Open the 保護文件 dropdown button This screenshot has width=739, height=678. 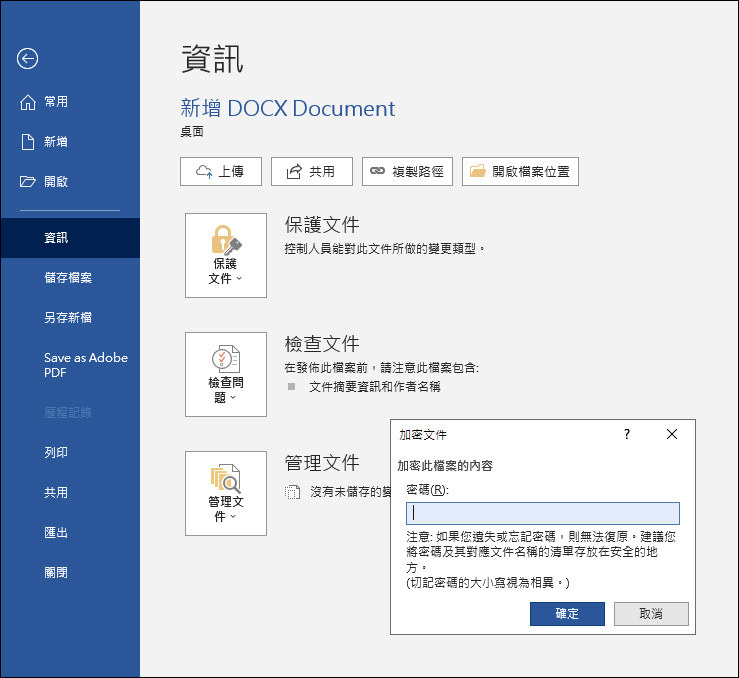pos(226,255)
